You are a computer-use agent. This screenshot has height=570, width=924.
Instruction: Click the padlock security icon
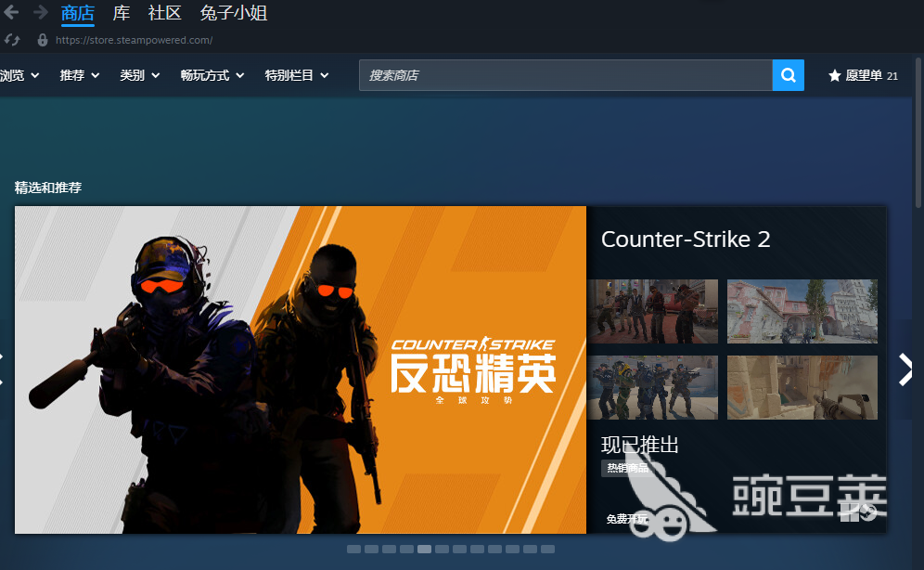pos(43,40)
